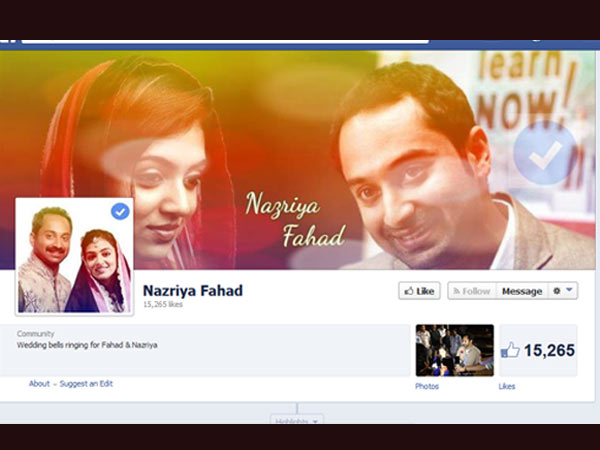Click the thumbs-up Likes icon beside 15,265
This screenshot has width=600, height=450.
510,350
